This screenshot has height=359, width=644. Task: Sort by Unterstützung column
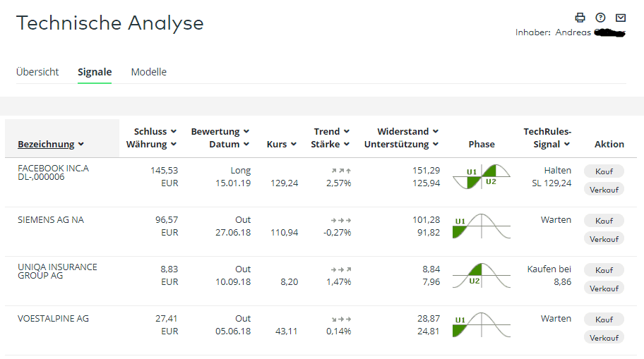pos(401,144)
